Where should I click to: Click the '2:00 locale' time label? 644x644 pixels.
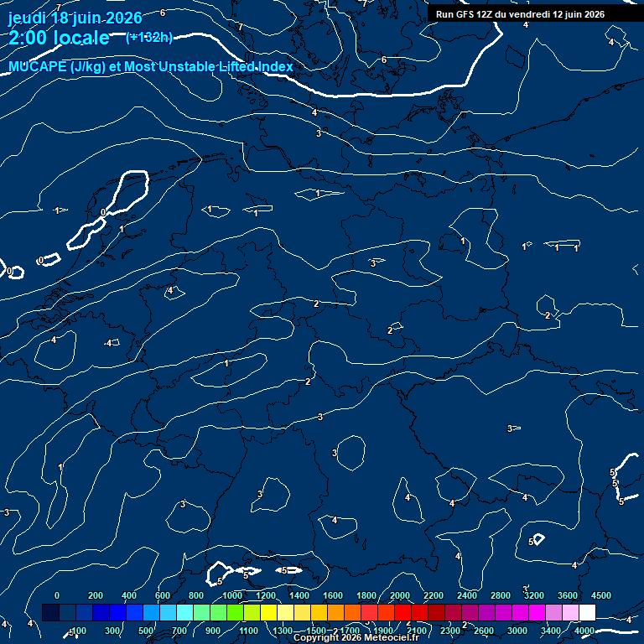click(x=59, y=38)
